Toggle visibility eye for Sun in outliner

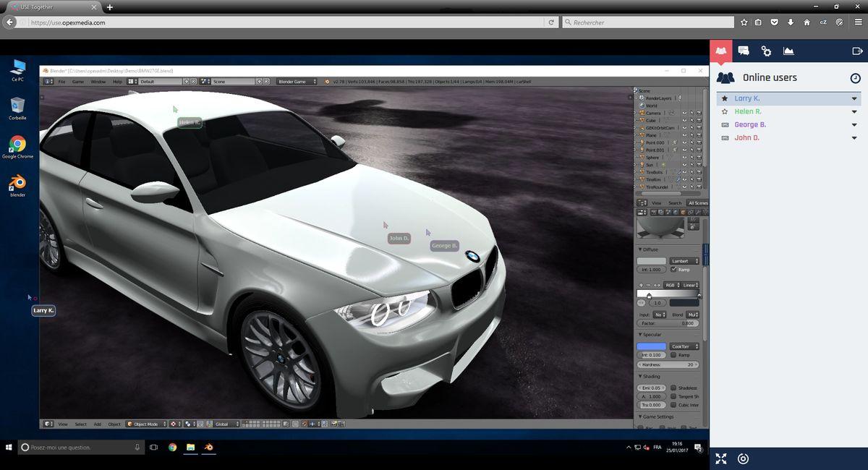pyautogui.click(x=684, y=165)
